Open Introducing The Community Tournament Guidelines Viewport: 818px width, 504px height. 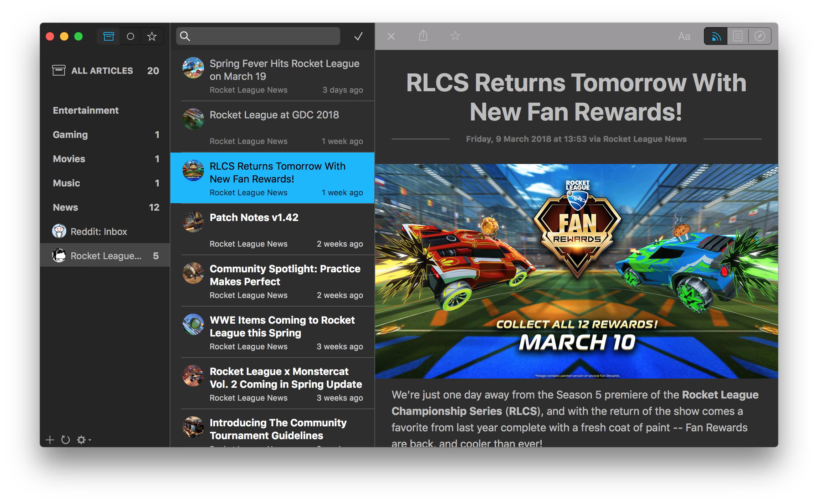click(273, 428)
